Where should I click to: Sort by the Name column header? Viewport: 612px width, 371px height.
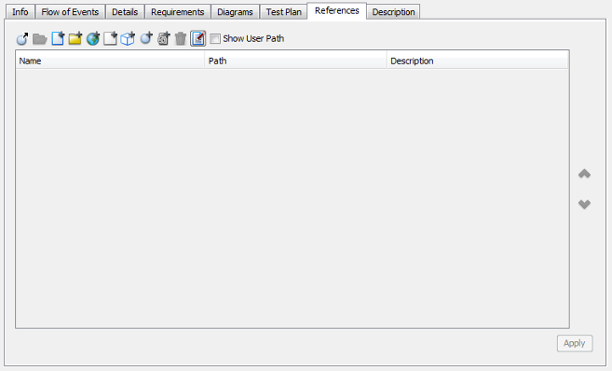pyautogui.click(x=110, y=61)
